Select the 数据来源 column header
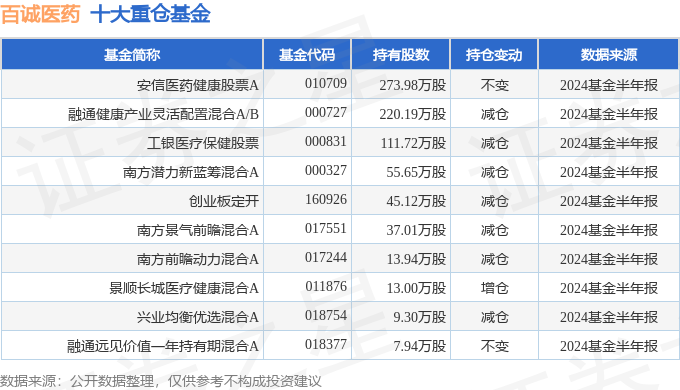Screen dimensions: 680x390 click(x=609, y=55)
